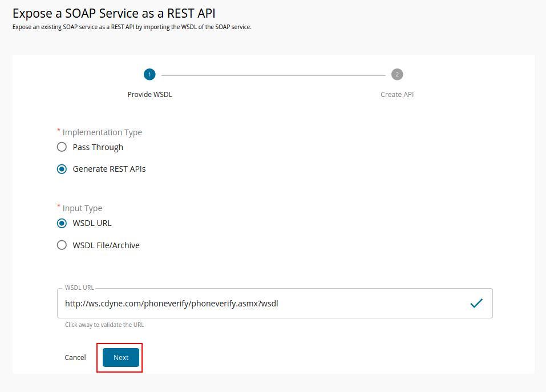Click the page title Expose a SOAP Service
546x392 pixels.
click(114, 13)
